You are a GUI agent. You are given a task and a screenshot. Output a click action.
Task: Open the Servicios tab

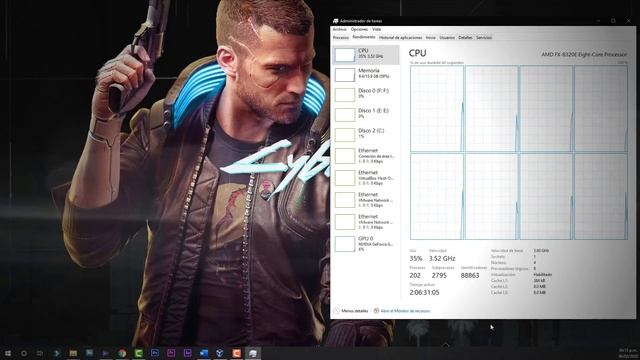click(x=484, y=38)
